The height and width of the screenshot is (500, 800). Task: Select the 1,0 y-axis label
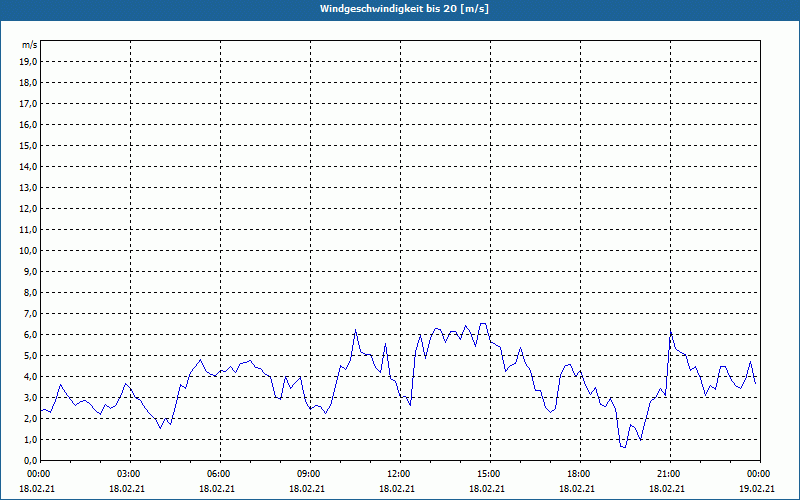(31, 440)
